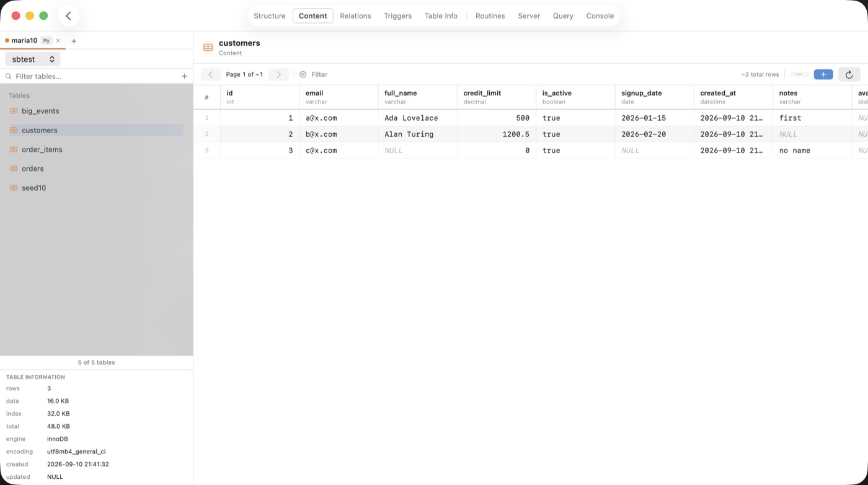Viewport: 868px width, 485px height.
Task: Sort by the email column header
Action: point(339,97)
